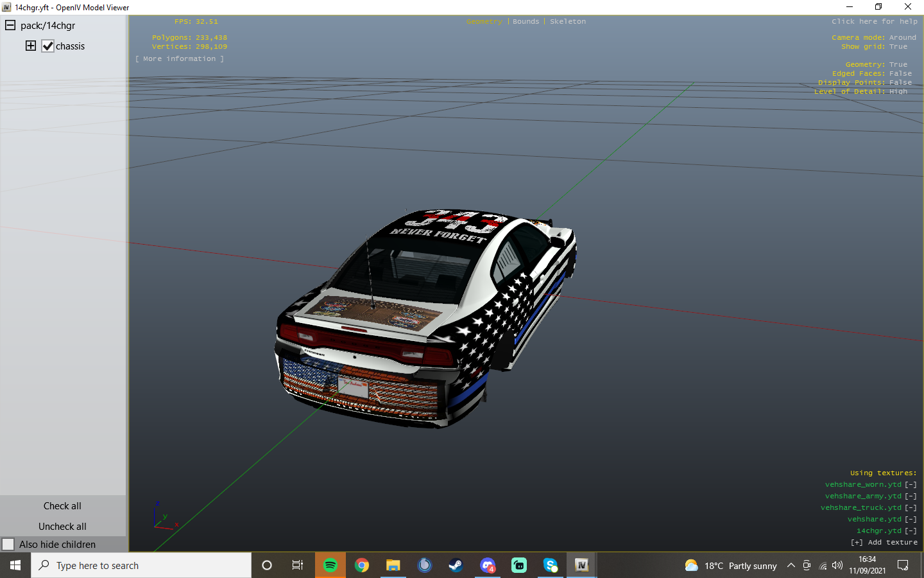Viewport: 924px width, 578px height.
Task: Open Skype from the taskbar
Action: coord(550,565)
